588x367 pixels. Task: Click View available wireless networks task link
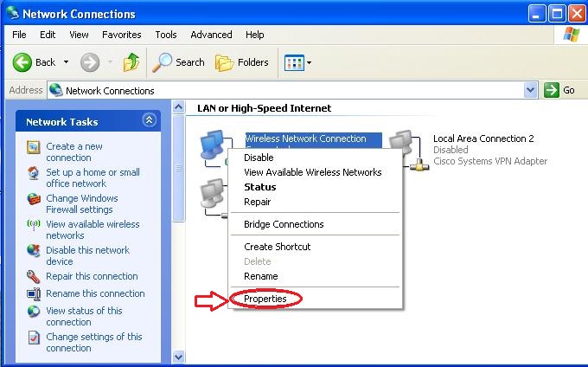tap(93, 229)
